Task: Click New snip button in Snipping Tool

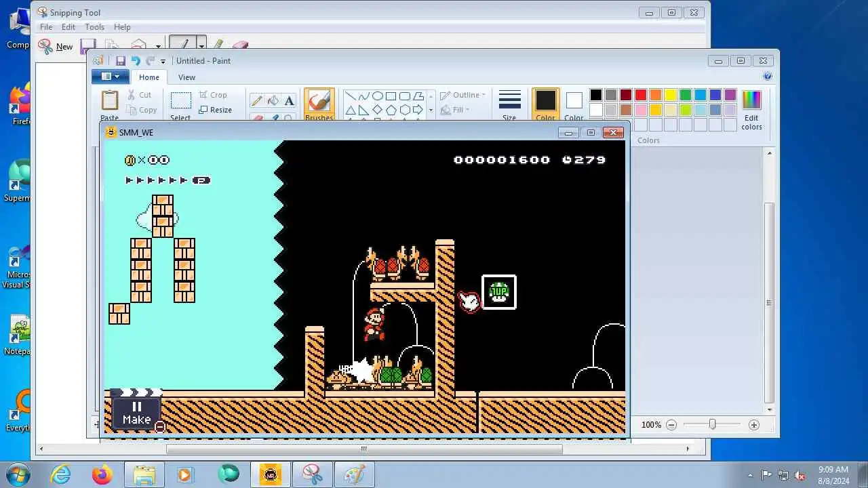Action: [56, 46]
